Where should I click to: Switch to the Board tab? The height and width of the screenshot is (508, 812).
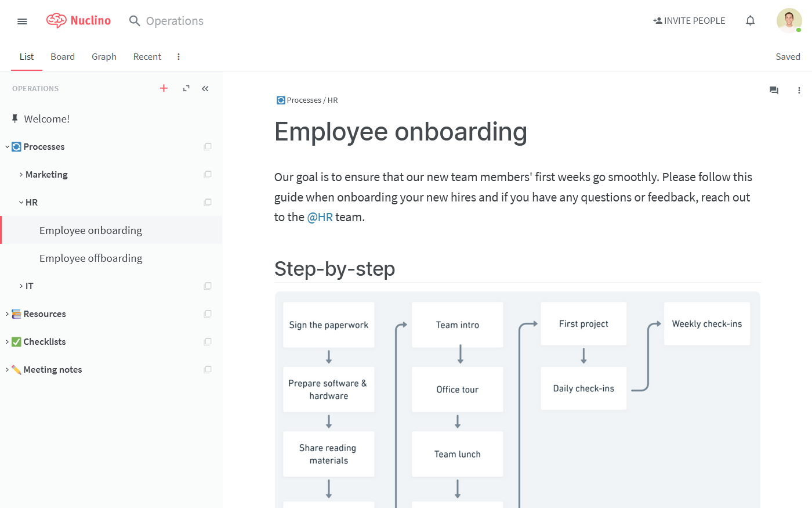tap(63, 57)
